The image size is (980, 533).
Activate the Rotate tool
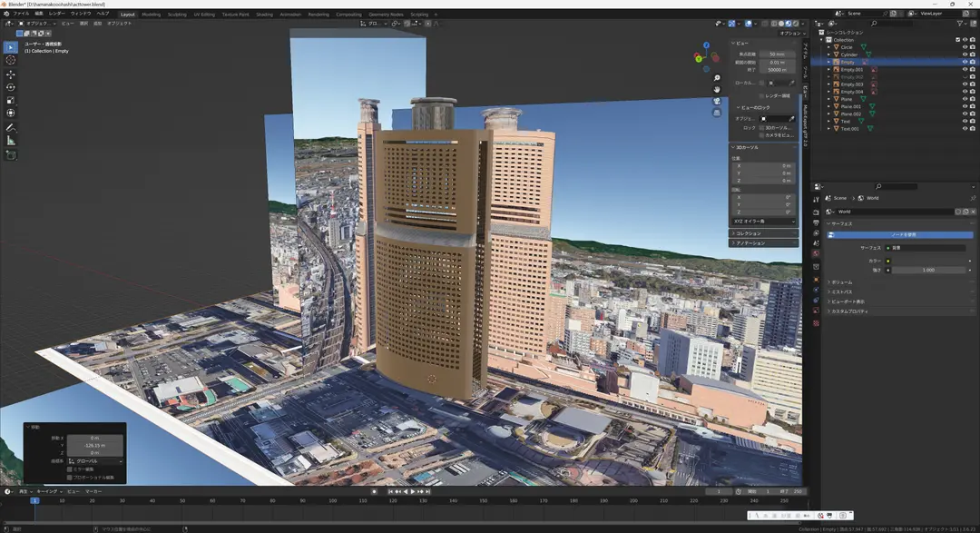tap(11, 87)
